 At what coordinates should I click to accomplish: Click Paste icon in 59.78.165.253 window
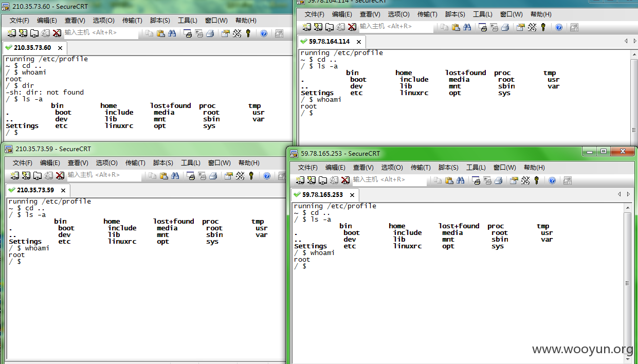pyautogui.click(x=449, y=180)
